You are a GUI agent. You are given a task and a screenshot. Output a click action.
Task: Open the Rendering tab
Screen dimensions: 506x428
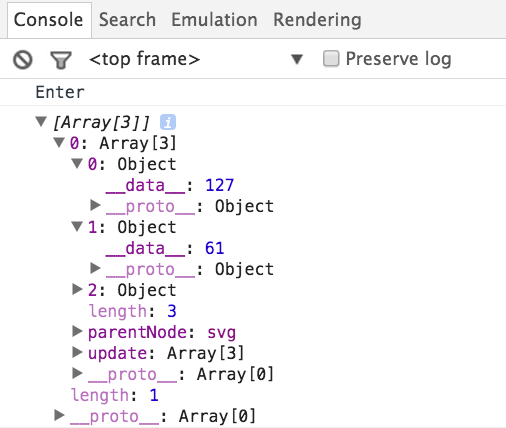tap(317, 20)
